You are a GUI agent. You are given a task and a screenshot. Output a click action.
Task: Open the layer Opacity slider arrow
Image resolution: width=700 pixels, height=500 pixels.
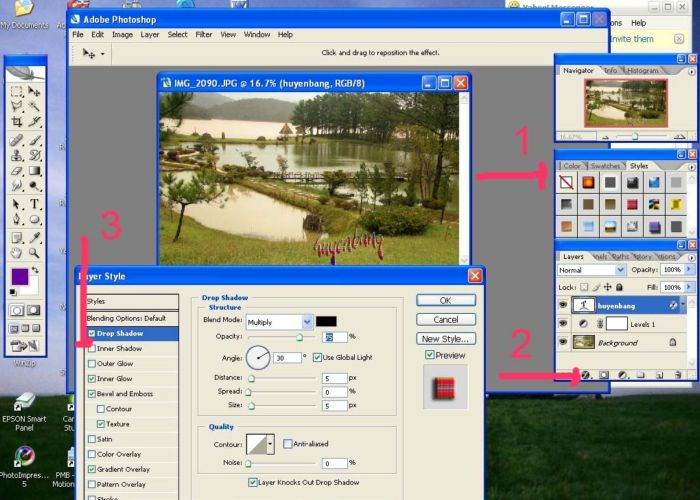(688, 269)
